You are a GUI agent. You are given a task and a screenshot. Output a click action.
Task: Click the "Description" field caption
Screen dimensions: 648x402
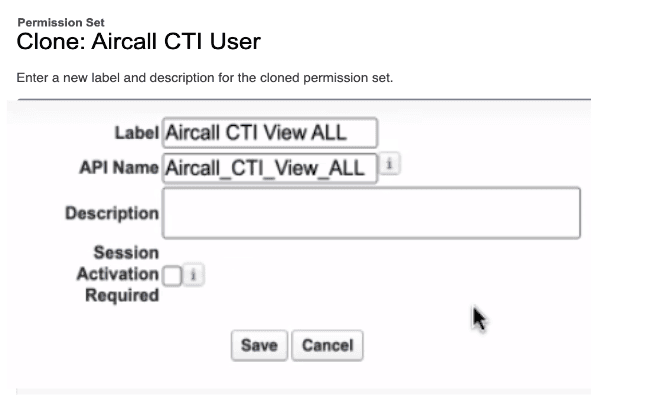(111, 213)
